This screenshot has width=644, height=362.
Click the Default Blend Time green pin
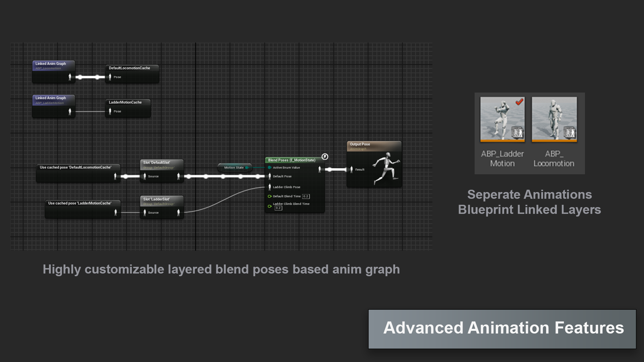269,196
